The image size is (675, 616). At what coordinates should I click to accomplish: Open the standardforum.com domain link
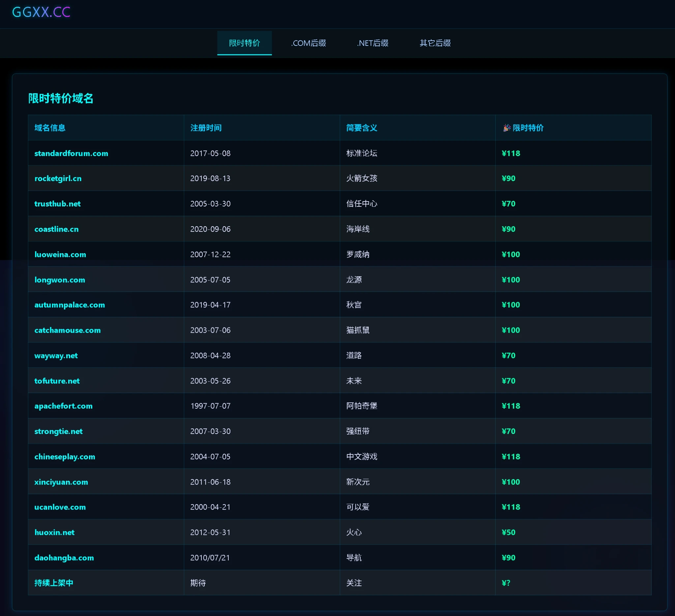[71, 153]
